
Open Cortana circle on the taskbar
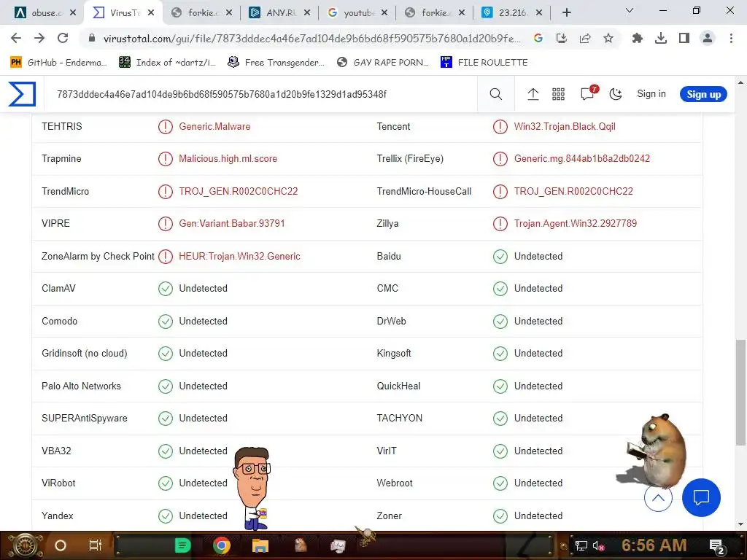coord(61,545)
